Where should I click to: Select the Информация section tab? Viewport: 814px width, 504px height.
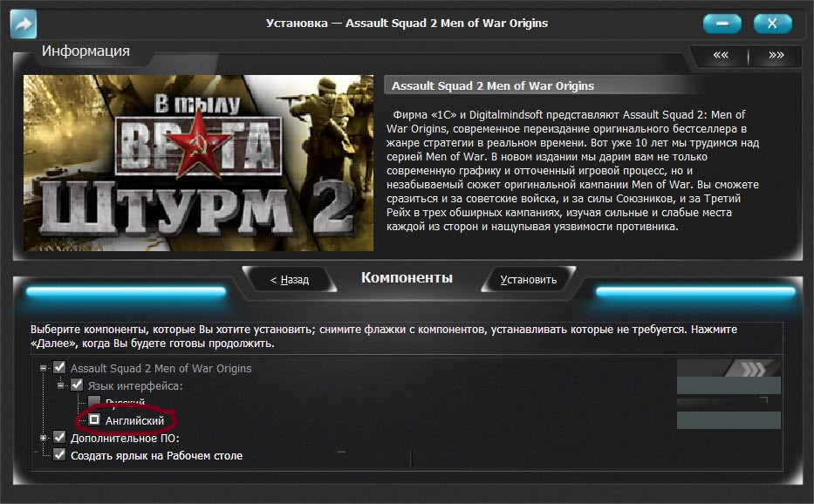(x=86, y=51)
